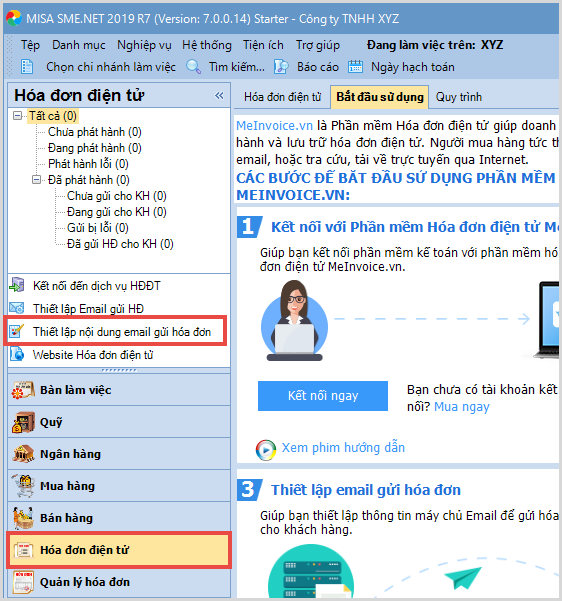Click the Kết nối ngay button
The height and width of the screenshot is (601, 562).
click(323, 396)
